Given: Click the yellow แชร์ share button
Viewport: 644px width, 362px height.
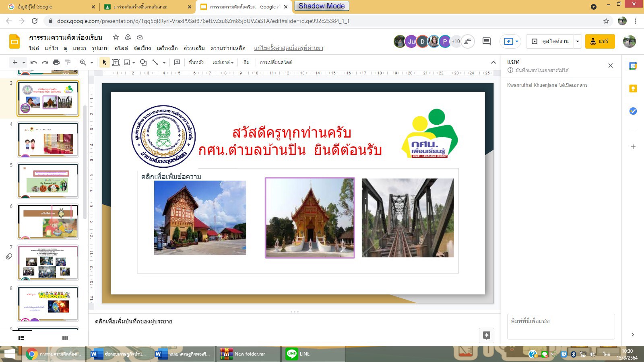Looking at the screenshot, I should coord(600,41).
